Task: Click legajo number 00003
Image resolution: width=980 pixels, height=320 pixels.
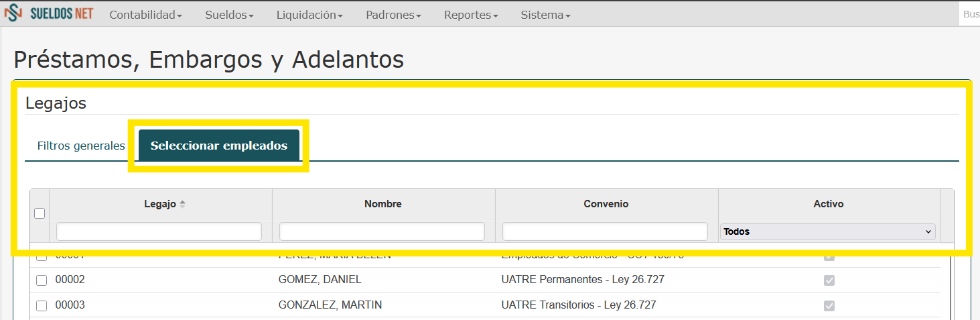Action: 70,305
